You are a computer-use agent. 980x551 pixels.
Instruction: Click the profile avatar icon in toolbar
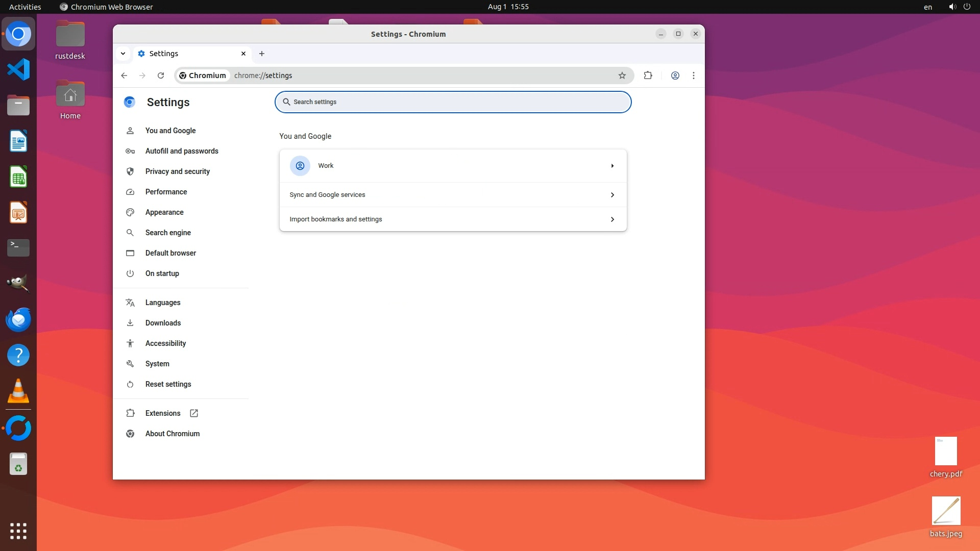click(675, 76)
